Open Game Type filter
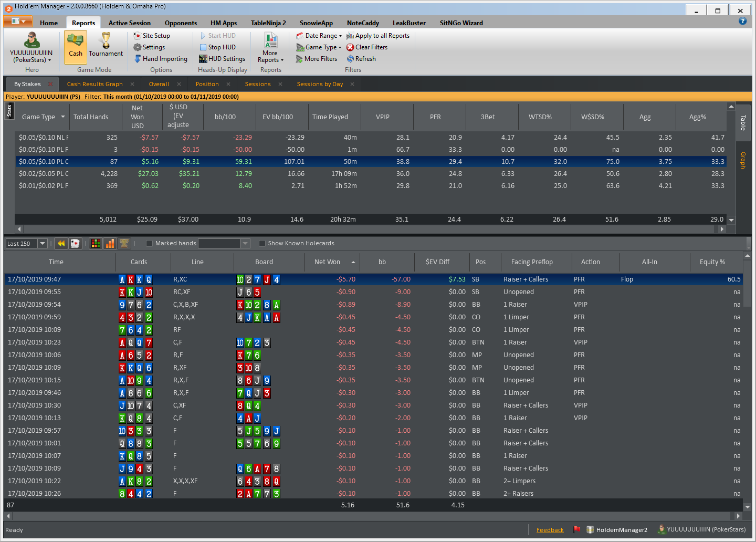The width and height of the screenshot is (756, 542). (x=319, y=47)
